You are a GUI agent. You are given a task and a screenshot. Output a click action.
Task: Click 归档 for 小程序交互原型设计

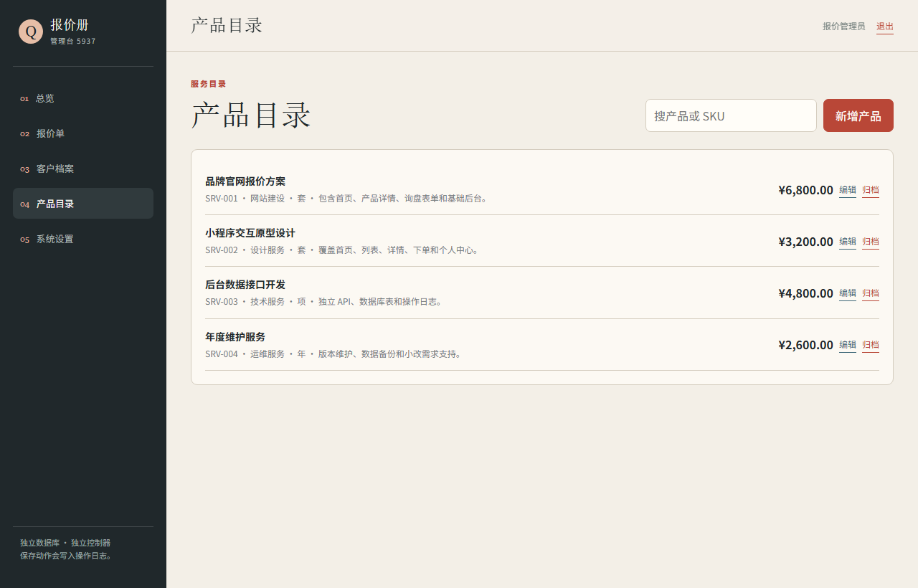(871, 242)
